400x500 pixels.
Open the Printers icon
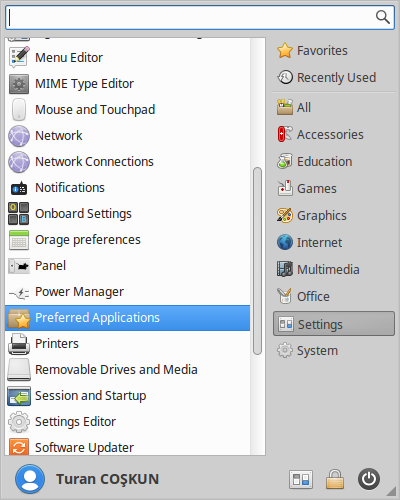pos(19,344)
